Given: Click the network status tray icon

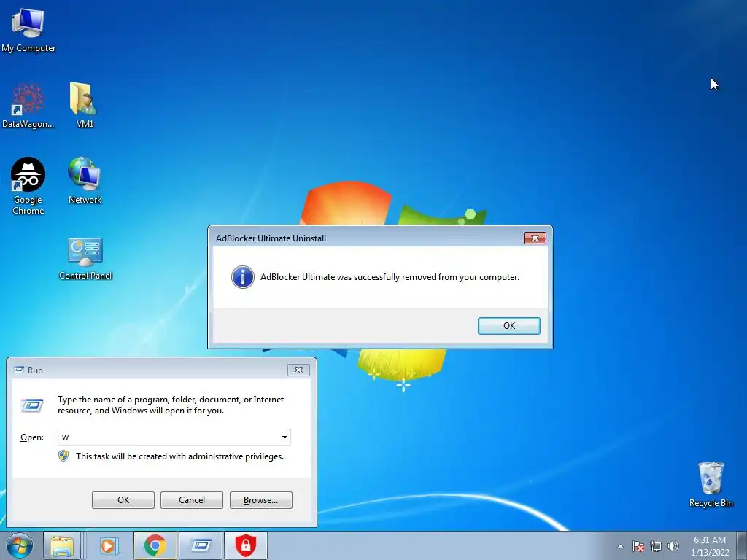Looking at the screenshot, I should point(656,546).
